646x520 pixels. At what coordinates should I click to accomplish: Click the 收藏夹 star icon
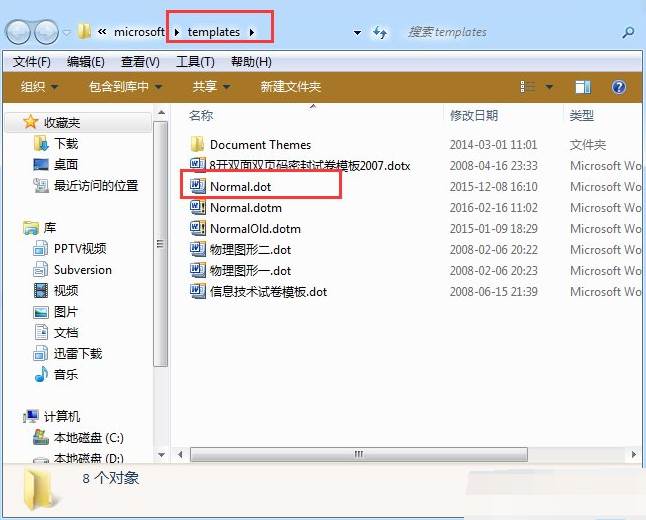[x=30, y=122]
